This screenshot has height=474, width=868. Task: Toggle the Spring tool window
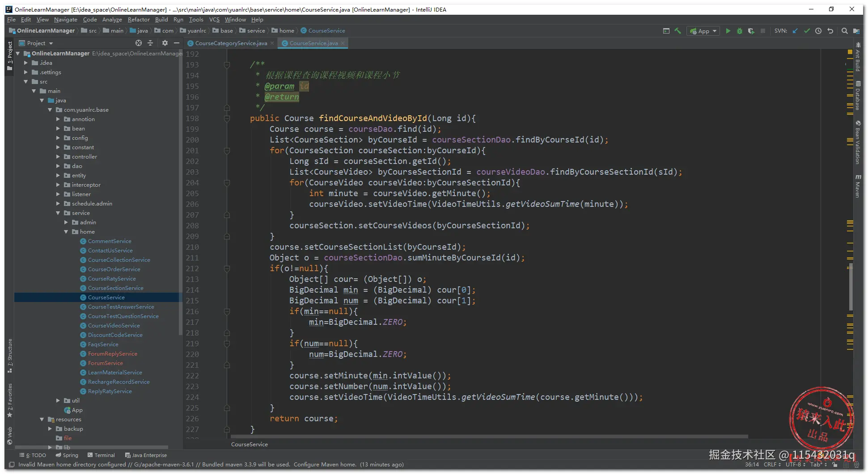pyautogui.click(x=67, y=455)
